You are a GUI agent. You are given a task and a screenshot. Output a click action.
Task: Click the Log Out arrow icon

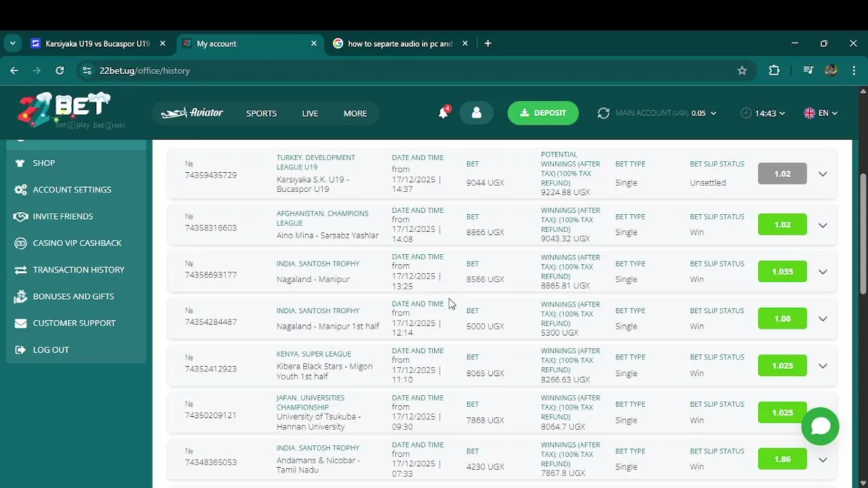[20, 350]
